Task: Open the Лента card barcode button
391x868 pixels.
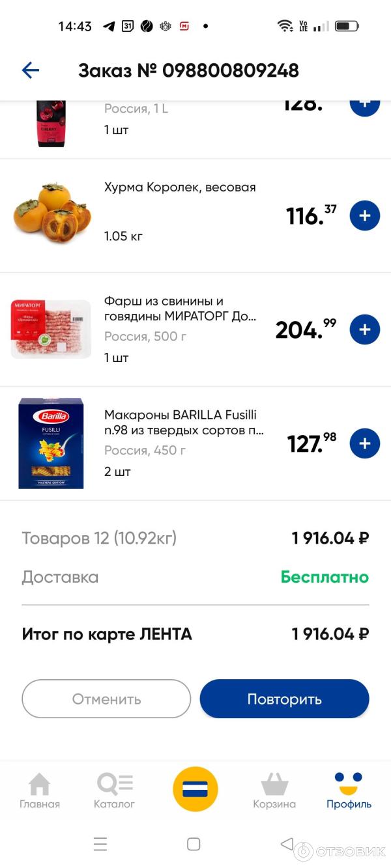Action: pyautogui.click(x=195, y=789)
